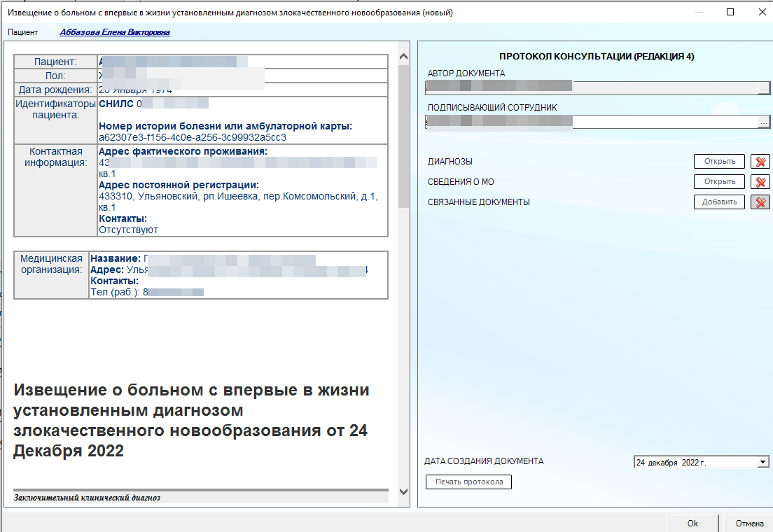
Task: Open the Диагнозы section
Action: [719, 162]
